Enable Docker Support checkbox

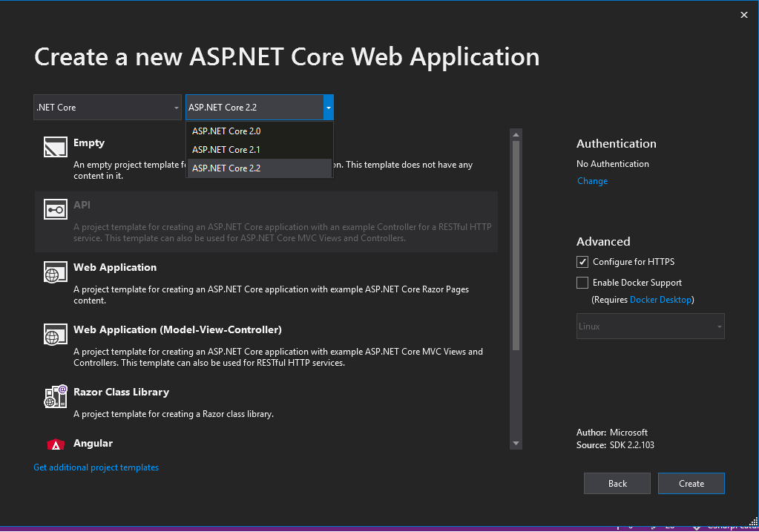582,283
